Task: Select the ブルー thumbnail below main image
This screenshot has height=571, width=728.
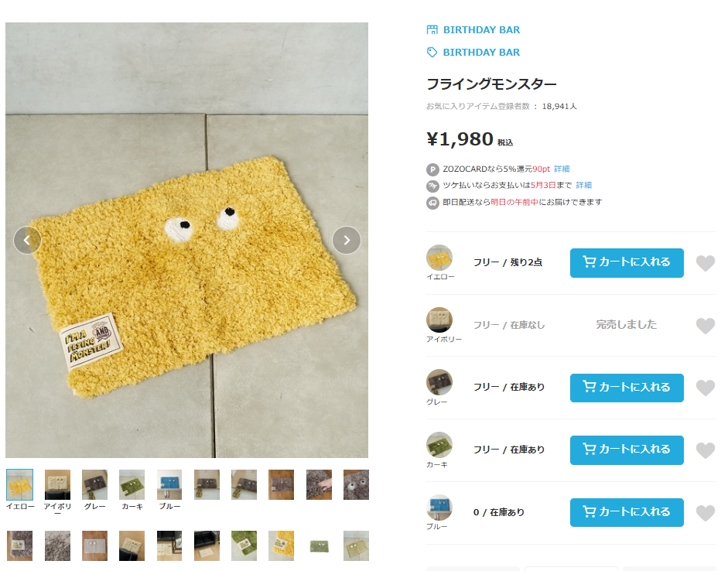Action: tap(169, 484)
